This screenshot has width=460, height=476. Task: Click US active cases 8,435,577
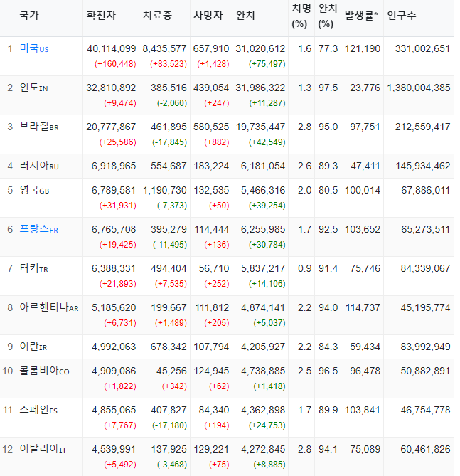[164, 48]
